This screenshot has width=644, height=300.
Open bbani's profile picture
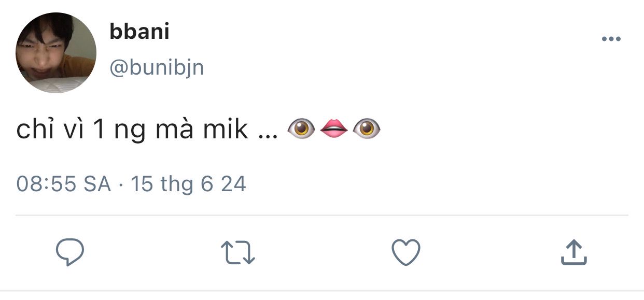tap(56, 53)
